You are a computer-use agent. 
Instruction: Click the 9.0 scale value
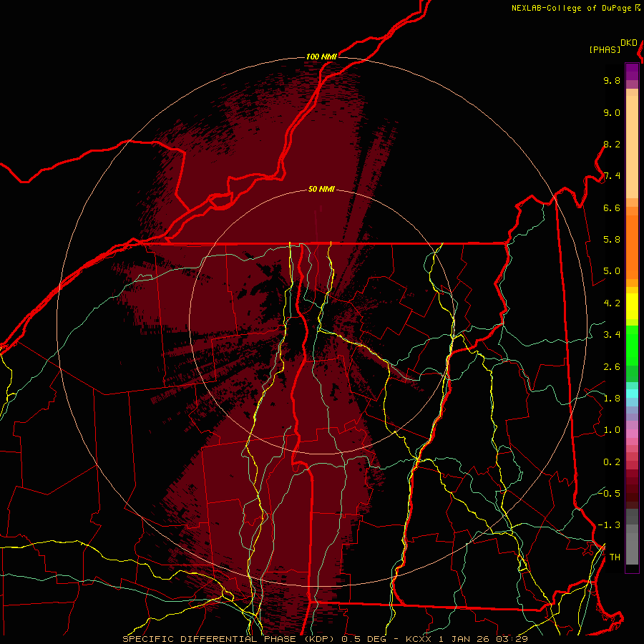coord(612,112)
